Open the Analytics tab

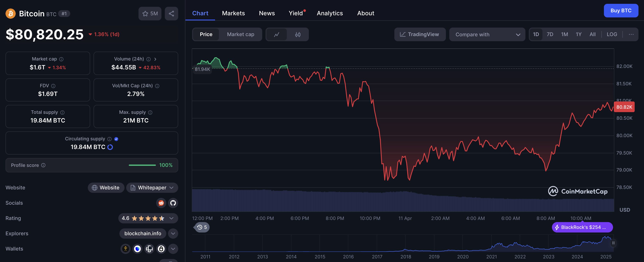[330, 13]
